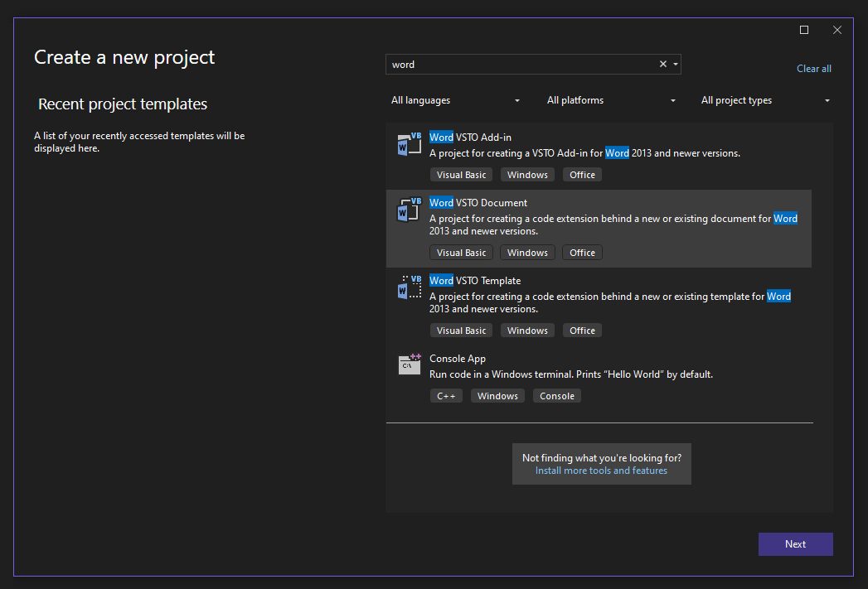The width and height of the screenshot is (868, 589).
Task: Click the Console App description text
Action: (571, 374)
